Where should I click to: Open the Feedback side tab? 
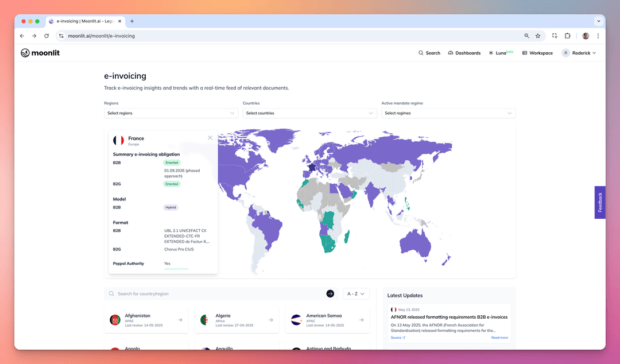pyautogui.click(x=600, y=202)
